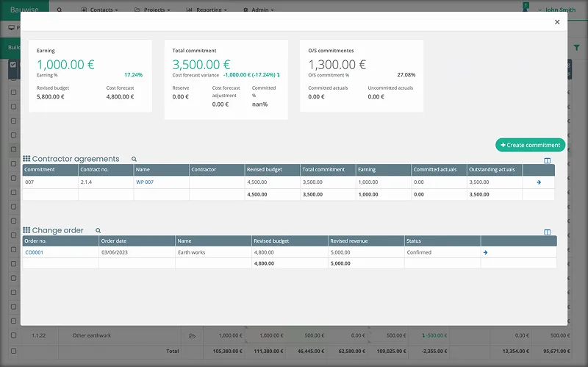
Task: Click the search icon beside Change order
Action: pyautogui.click(x=98, y=230)
